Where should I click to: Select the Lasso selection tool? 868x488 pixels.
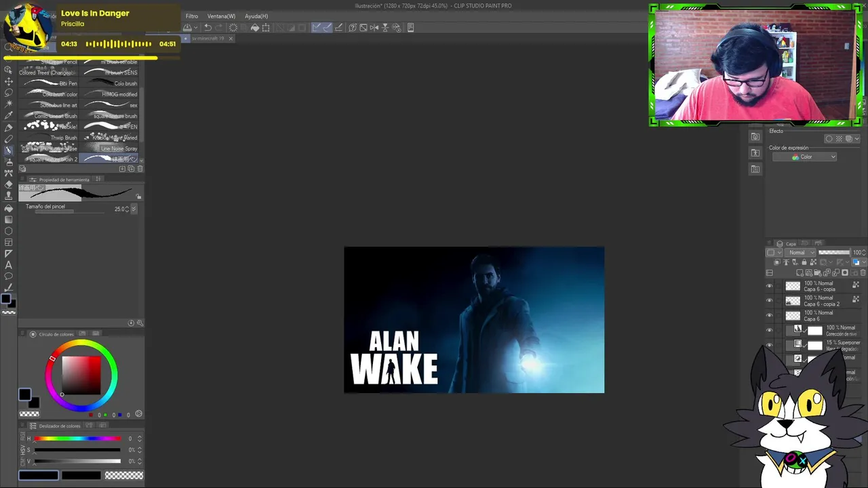(9, 92)
